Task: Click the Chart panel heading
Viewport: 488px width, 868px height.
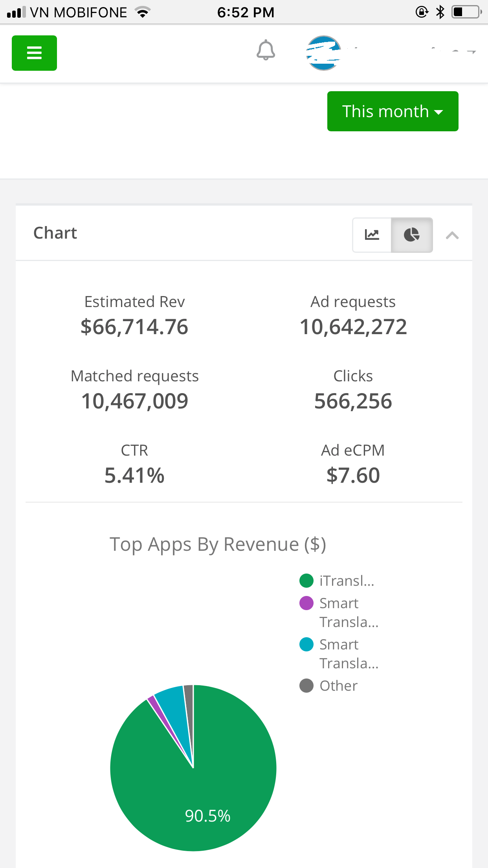Action: (x=55, y=233)
